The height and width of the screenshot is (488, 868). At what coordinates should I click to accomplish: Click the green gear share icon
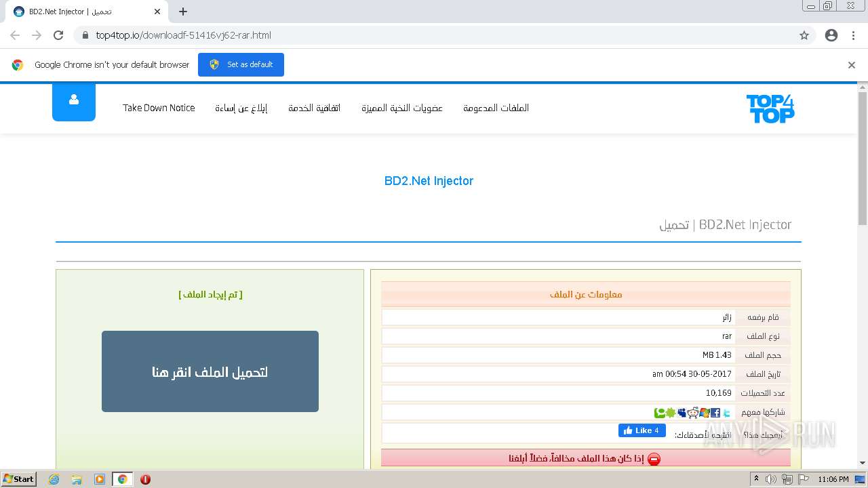click(x=671, y=413)
